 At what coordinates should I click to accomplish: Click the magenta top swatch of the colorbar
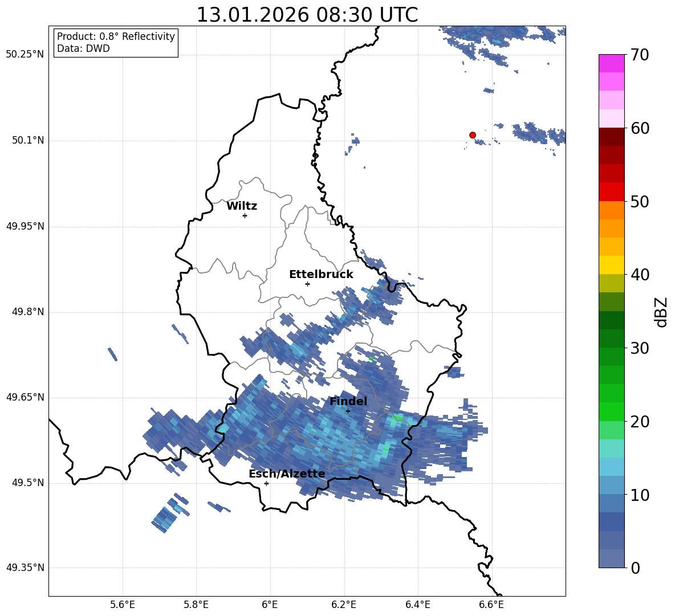(611, 64)
